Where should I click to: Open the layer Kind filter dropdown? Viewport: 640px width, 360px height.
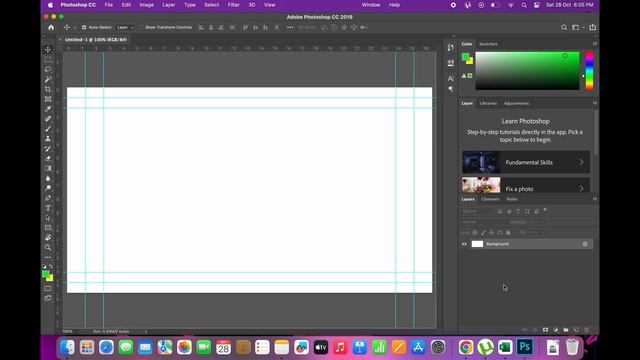(477, 211)
